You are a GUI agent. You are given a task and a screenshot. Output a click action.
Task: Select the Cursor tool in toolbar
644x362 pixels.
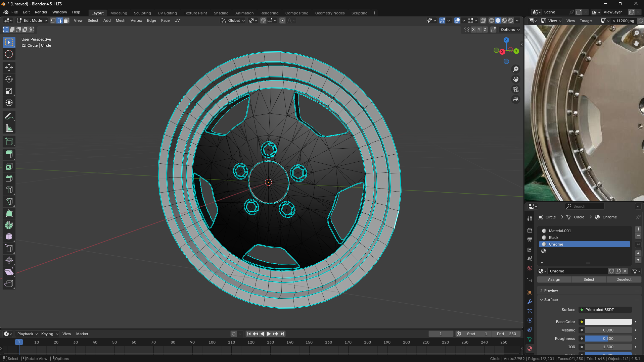point(9,54)
